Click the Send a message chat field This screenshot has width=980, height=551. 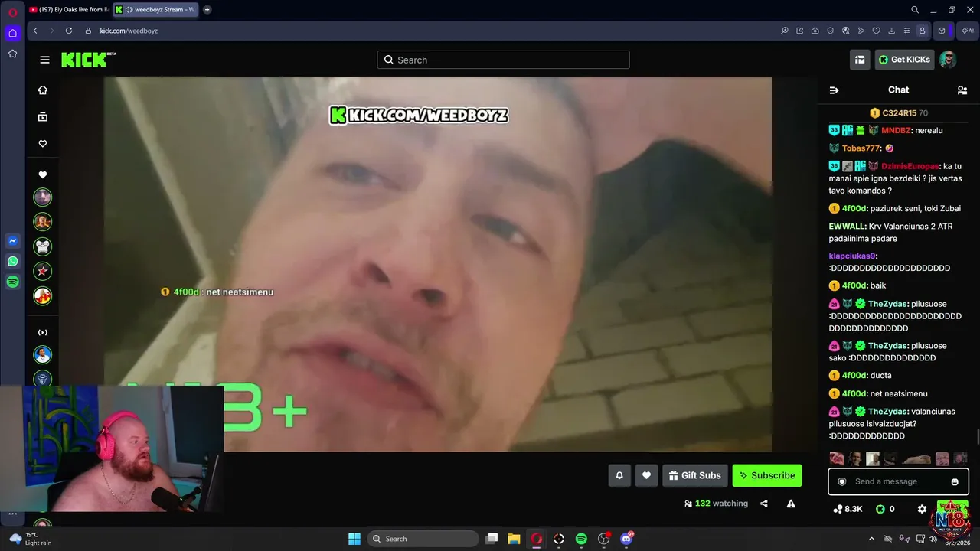tap(898, 481)
